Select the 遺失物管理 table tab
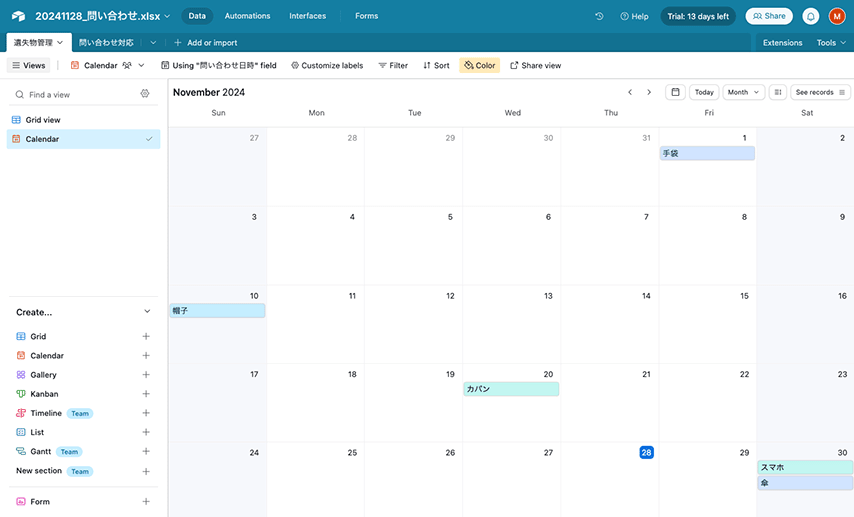This screenshot has height=517, width=854. pyautogui.click(x=38, y=42)
